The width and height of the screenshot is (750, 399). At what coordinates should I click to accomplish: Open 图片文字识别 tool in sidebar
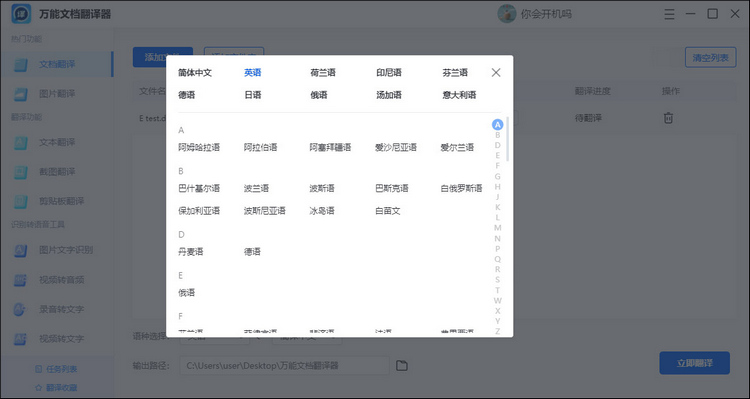click(57, 250)
